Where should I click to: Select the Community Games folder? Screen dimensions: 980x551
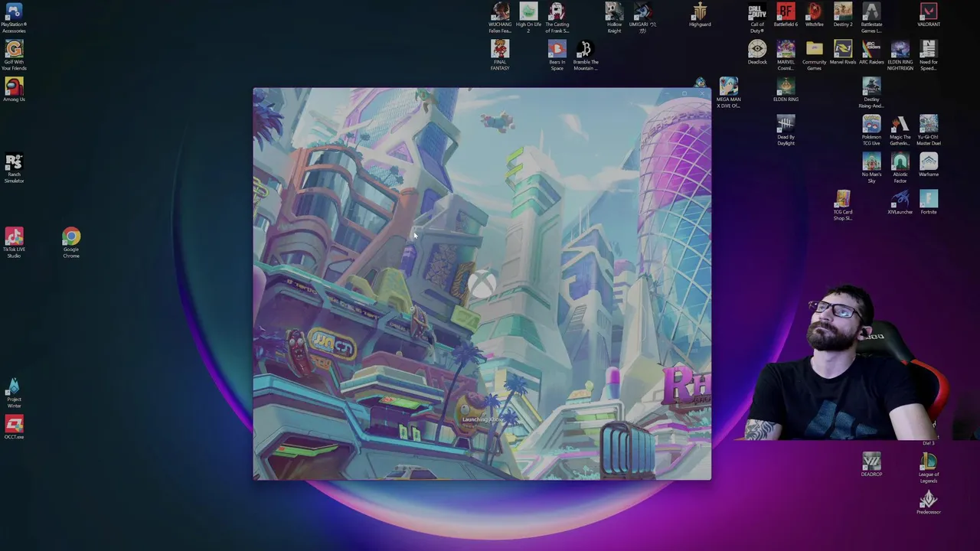coord(814,56)
